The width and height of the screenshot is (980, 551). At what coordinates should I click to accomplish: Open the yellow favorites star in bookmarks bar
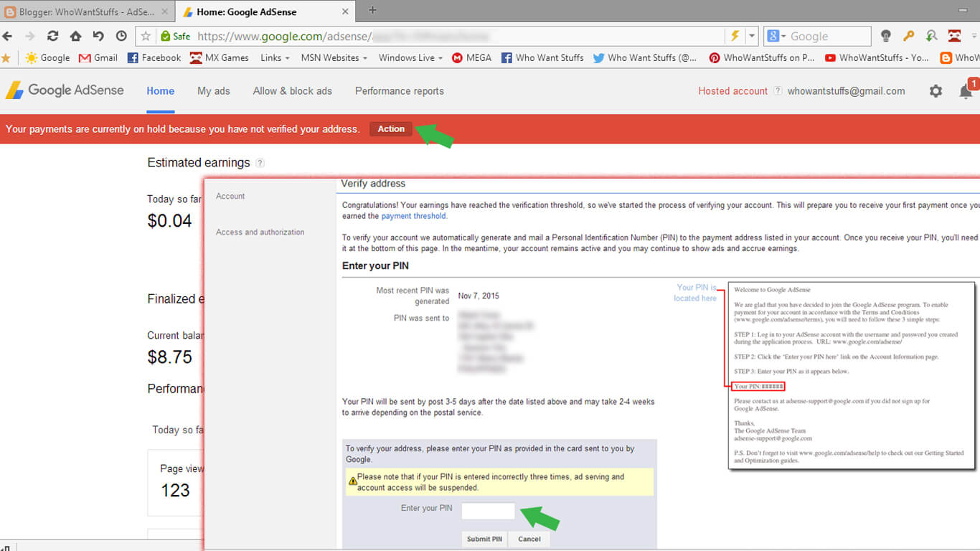[6, 57]
